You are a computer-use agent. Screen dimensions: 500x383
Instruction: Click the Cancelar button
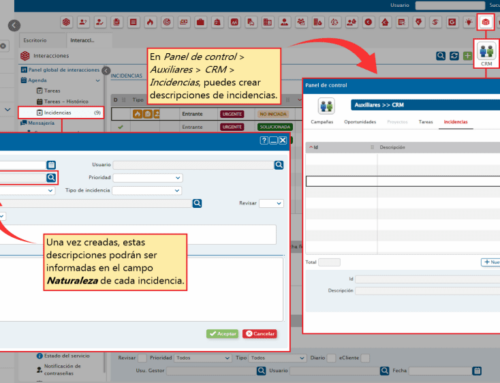pos(260,334)
